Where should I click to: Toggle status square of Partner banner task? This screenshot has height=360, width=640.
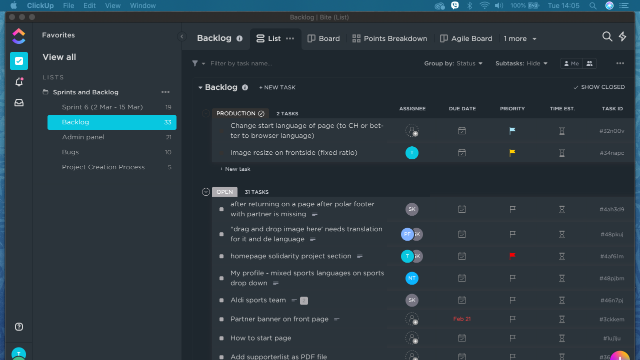click(221, 319)
